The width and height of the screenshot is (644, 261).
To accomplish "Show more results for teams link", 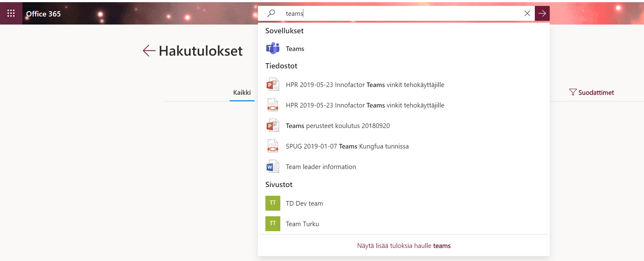I will (404, 246).
